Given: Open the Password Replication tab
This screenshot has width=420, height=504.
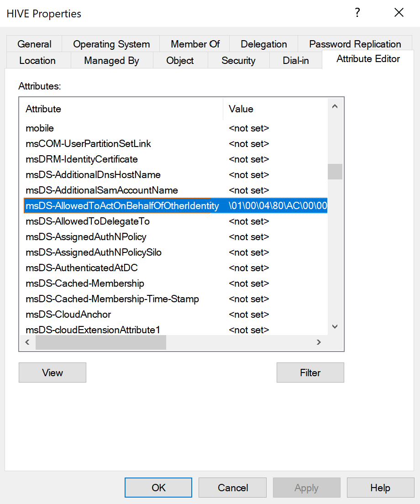Looking at the screenshot, I should 355,44.
